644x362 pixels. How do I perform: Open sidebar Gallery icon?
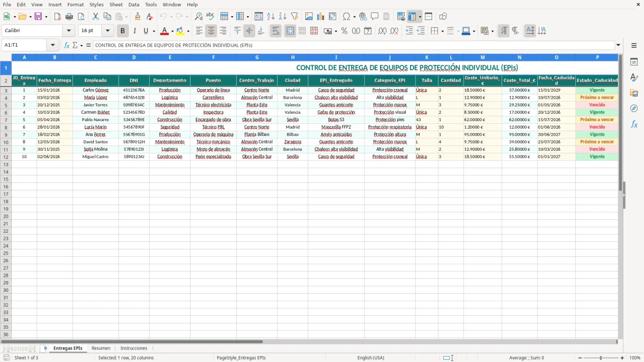pos(634,93)
